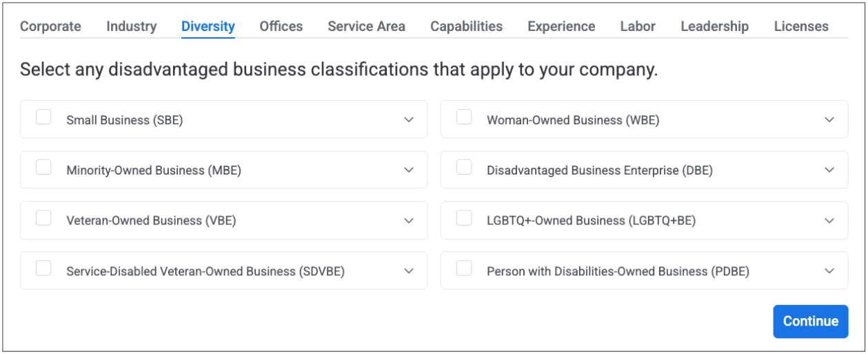The height and width of the screenshot is (354, 868).
Task: Open the Minority-Owned Business (MBE) dropdown arrow
Action: click(x=409, y=170)
